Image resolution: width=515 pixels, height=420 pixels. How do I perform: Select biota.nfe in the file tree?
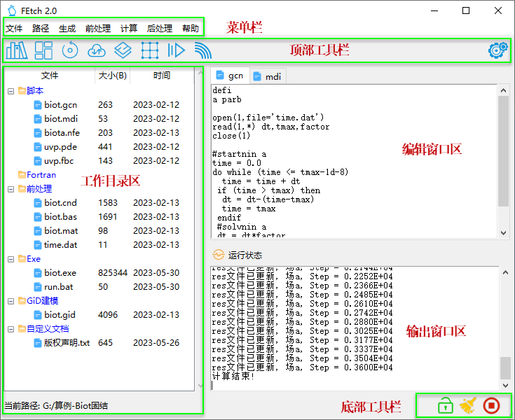62,132
